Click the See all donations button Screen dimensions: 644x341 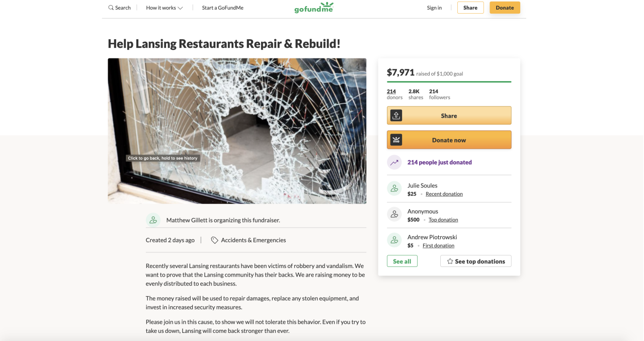point(402,261)
